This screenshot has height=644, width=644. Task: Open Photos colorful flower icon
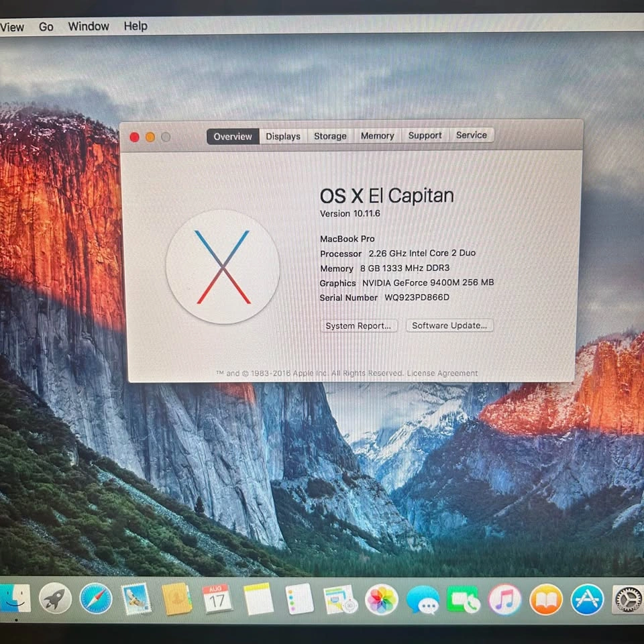(x=382, y=600)
